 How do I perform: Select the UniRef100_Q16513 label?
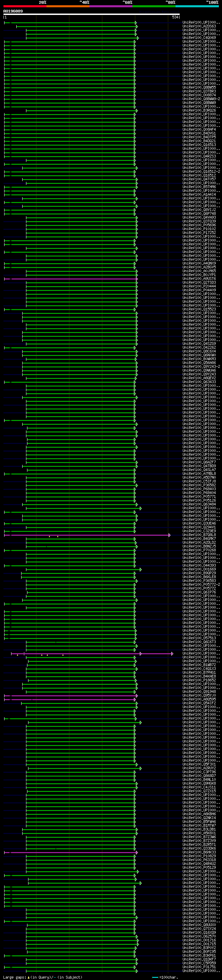[199, 145]
